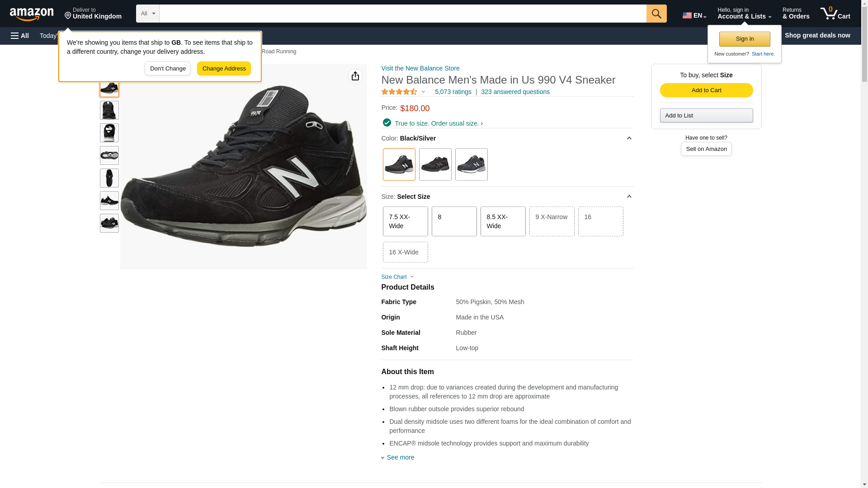Open Returns & Orders
The width and height of the screenshot is (868, 488).
click(x=796, y=14)
